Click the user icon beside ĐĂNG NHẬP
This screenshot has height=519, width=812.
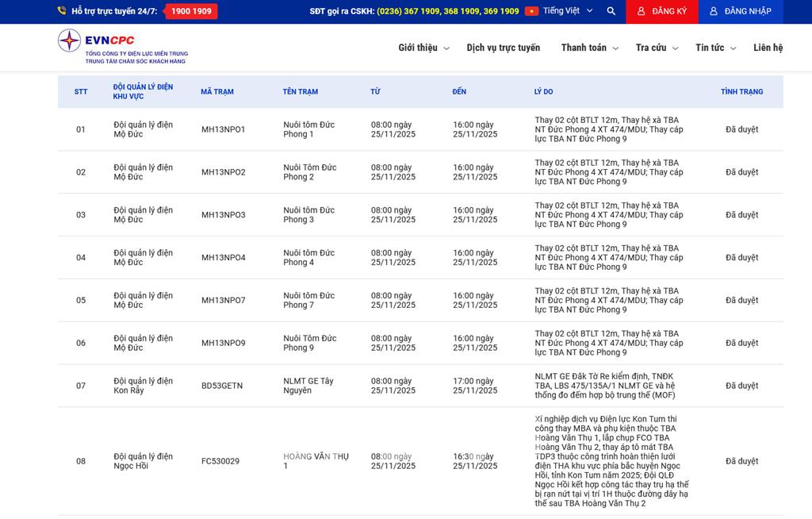click(714, 11)
